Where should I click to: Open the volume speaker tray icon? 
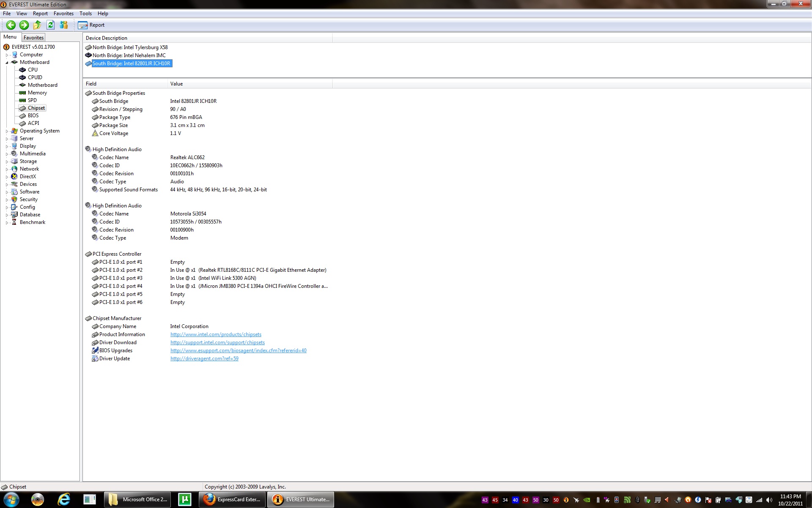769,500
